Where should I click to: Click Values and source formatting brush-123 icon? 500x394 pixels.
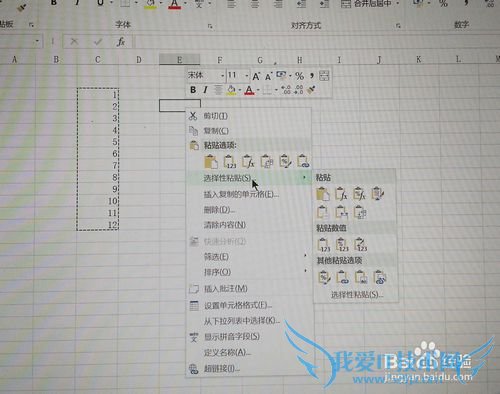[360, 245]
